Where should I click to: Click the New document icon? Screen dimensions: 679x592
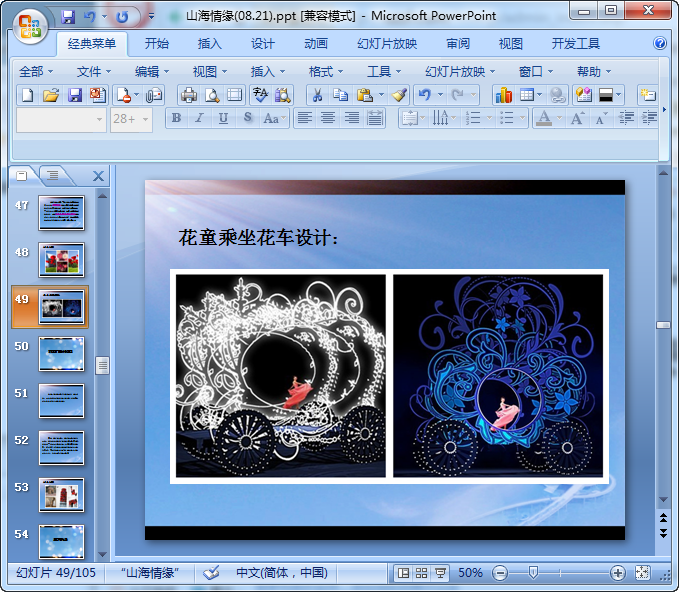[x=27, y=95]
